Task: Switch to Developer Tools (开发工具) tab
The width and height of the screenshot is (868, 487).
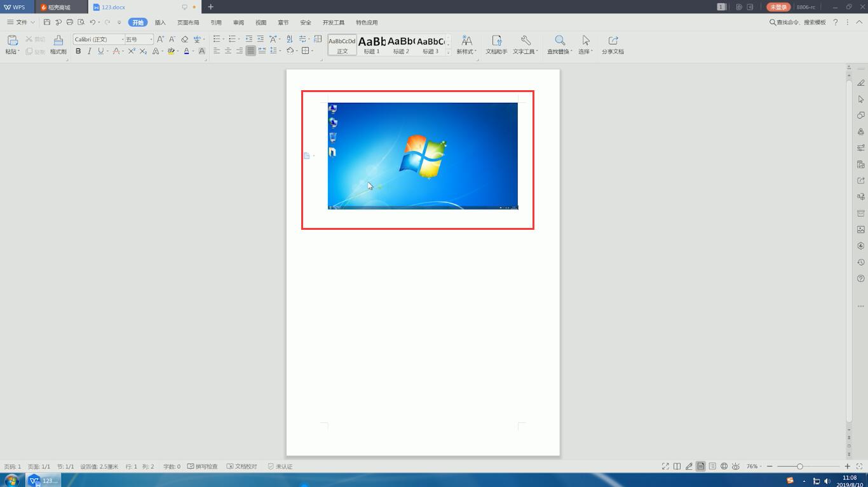Action: click(333, 22)
